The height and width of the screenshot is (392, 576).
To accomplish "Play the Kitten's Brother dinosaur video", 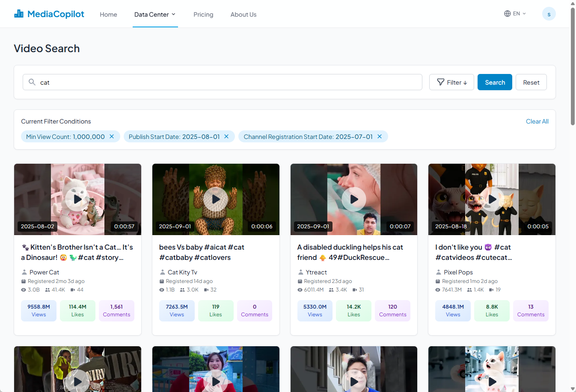I will click(x=77, y=199).
